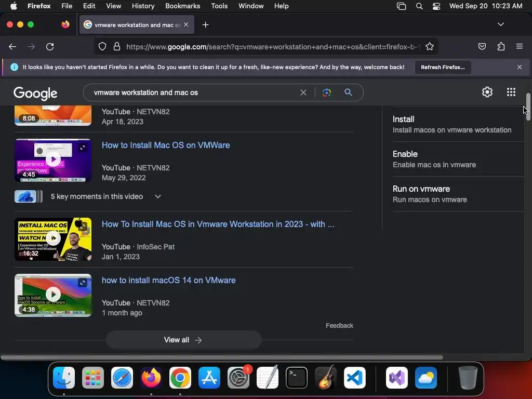
Task: Submit search with magnifier icon
Action: [x=348, y=92]
